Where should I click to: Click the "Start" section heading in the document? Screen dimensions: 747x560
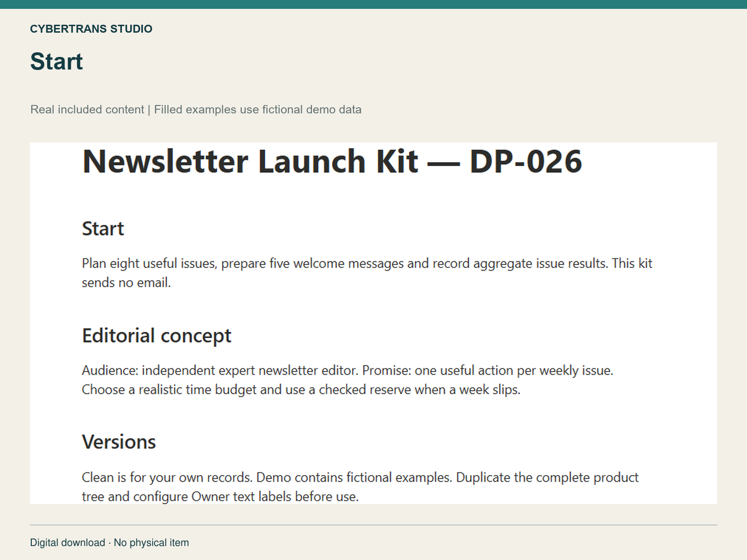coord(103,229)
